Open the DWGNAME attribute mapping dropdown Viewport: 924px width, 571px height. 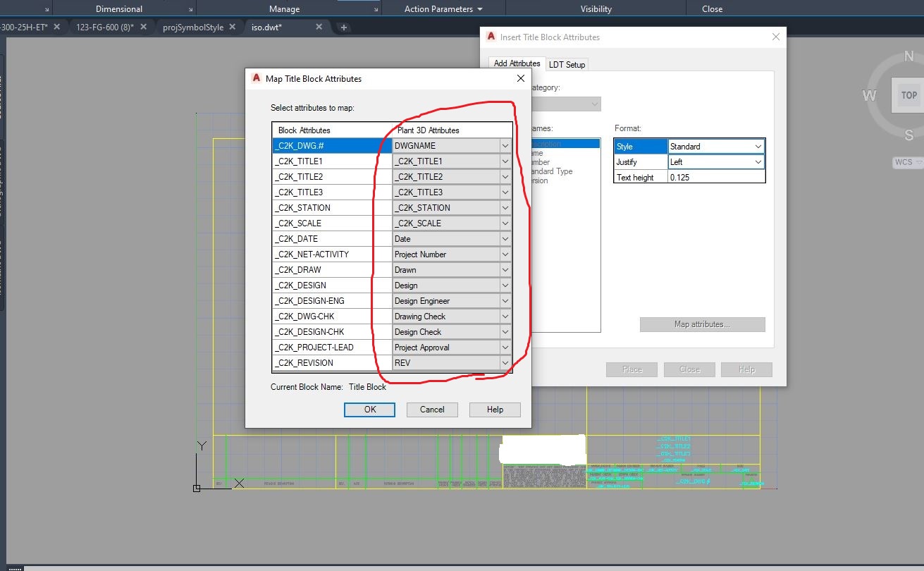[x=504, y=145]
